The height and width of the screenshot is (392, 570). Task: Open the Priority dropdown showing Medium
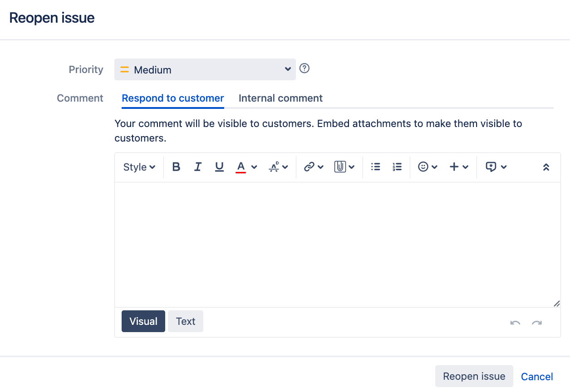[x=205, y=69]
